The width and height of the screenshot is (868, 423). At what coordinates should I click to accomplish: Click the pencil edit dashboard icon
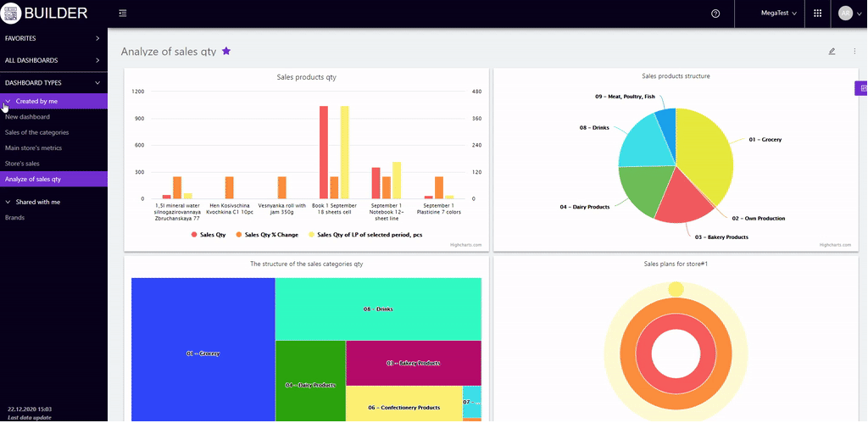832,52
